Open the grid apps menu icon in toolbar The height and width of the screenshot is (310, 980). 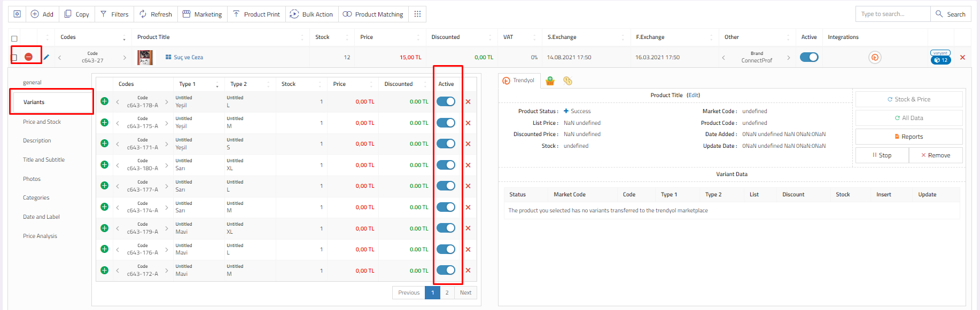417,14
